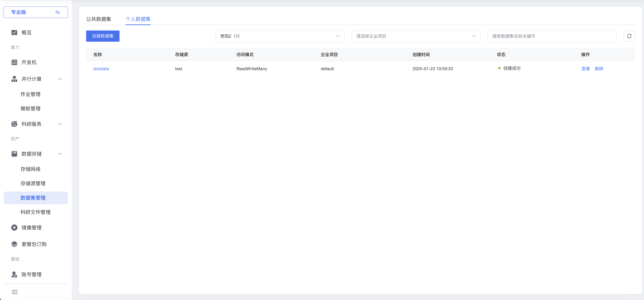644x300 pixels.
Task: Click the 创建数据集 button
Action: [103, 36]
